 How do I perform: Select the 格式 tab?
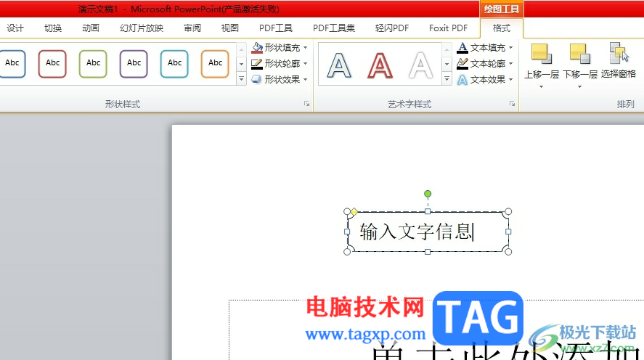[502, 28]
